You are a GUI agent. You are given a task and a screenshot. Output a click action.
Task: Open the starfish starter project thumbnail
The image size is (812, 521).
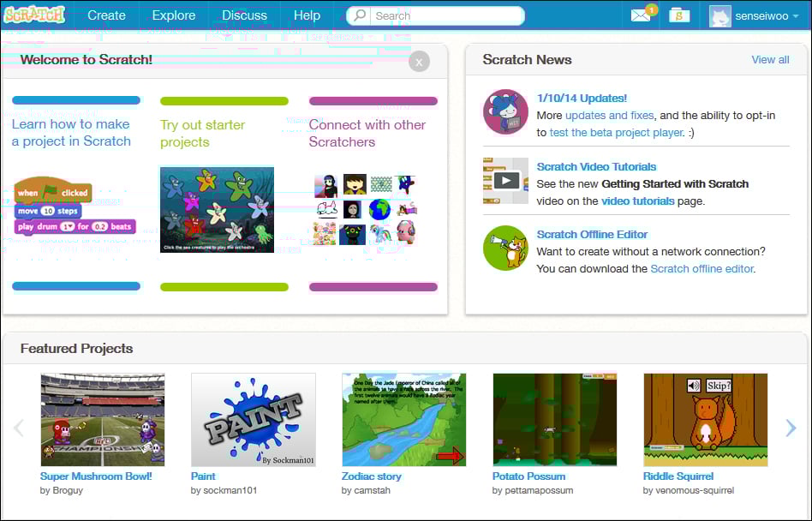pos(217,209)
